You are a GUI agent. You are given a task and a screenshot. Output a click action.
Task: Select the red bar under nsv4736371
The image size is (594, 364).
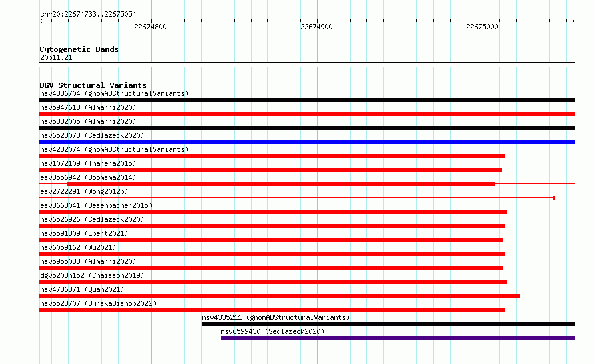tap(280, 296)
